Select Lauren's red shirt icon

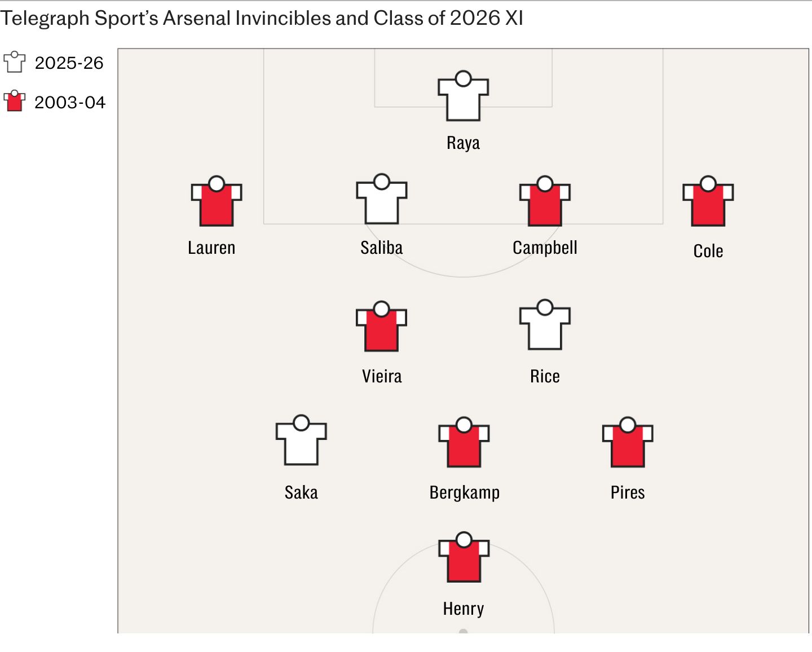click(217, 201)
